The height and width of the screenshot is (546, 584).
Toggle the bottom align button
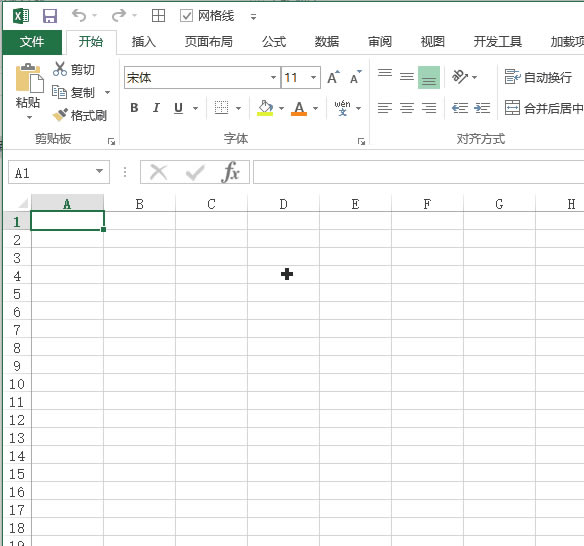point(429,77)
